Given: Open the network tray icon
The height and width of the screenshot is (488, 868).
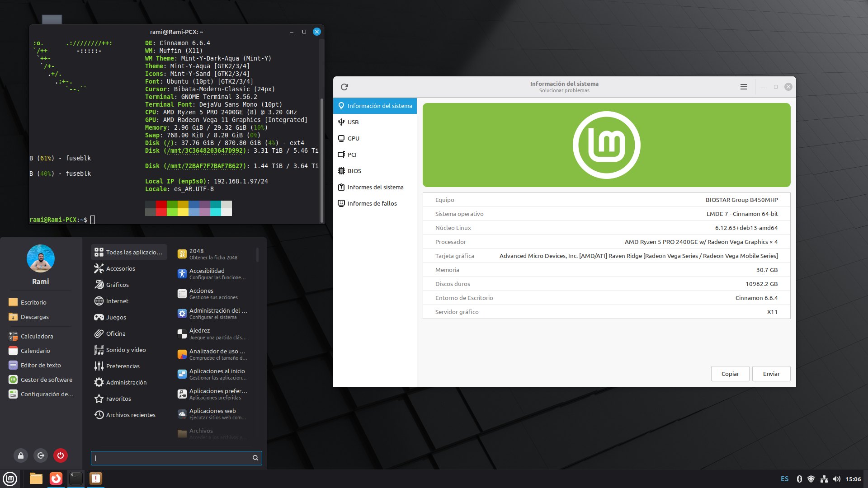Looking at the screenshot, I should [x=824, y=479].
